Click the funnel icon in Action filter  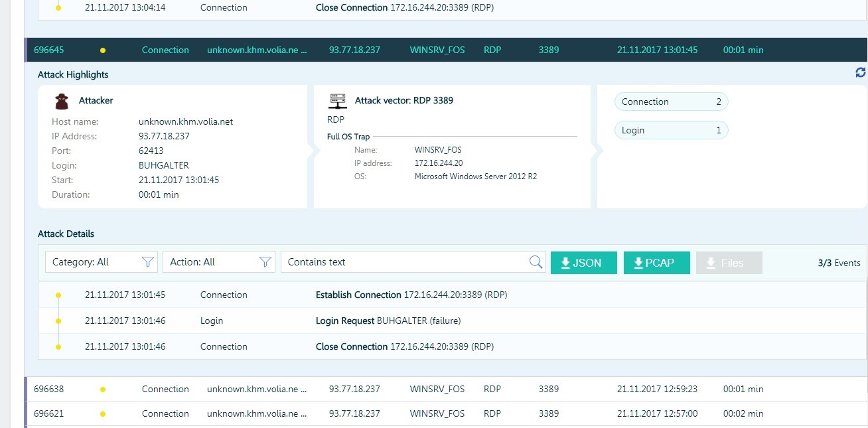[x=265, y=262]
